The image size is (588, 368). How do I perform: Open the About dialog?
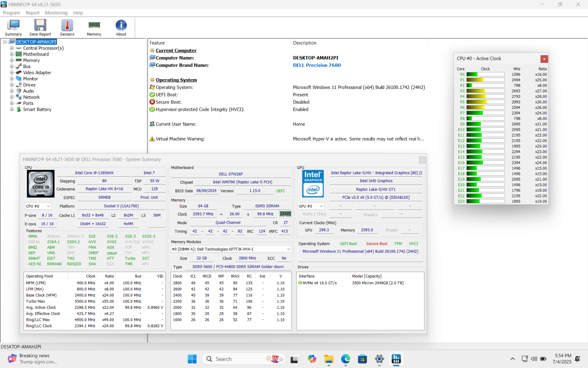pyautogui.click(x=121, y=27)
